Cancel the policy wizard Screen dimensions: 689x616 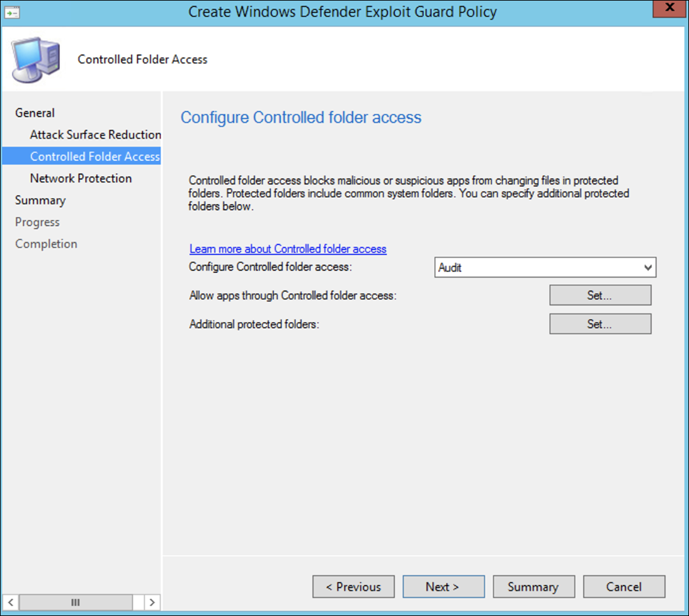pos(624,586)
